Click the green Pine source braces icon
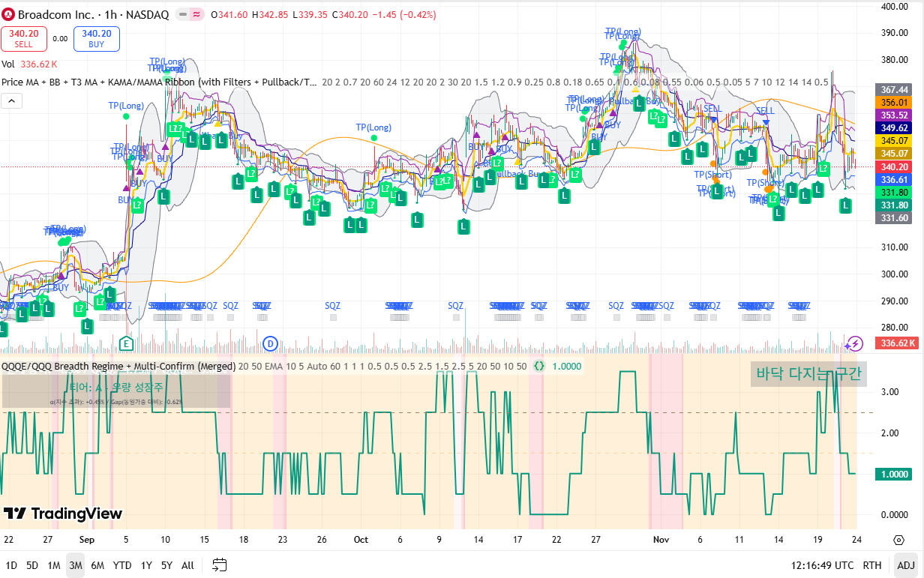 click(538, 366)
